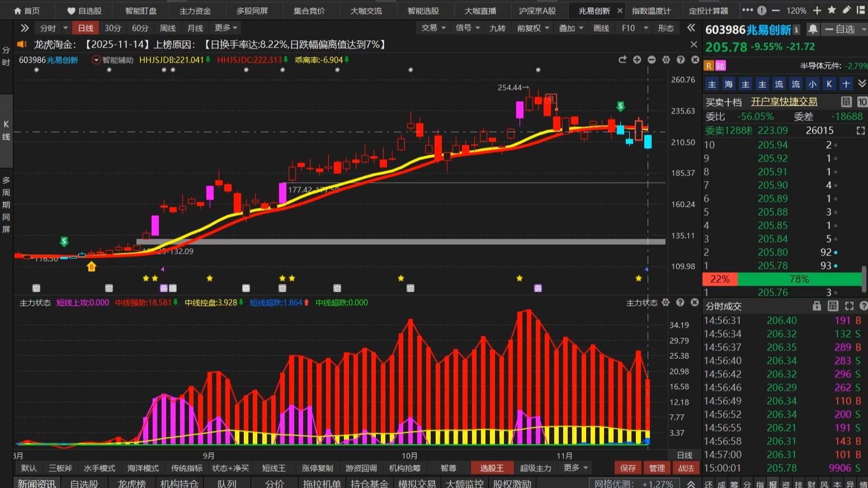Click the star favorite icon in top bar

coord(832,11)
